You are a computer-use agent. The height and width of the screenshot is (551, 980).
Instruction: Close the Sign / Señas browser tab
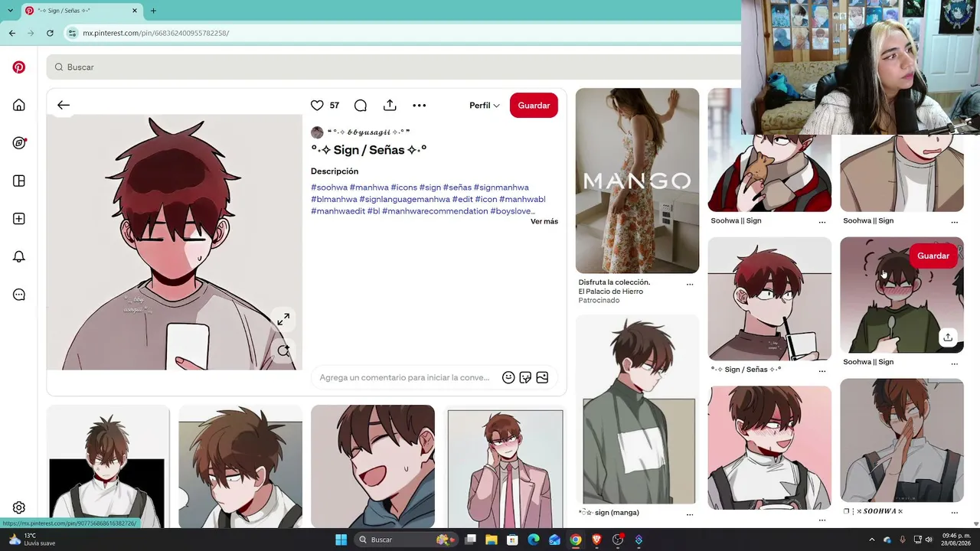(x=135, y=11)
